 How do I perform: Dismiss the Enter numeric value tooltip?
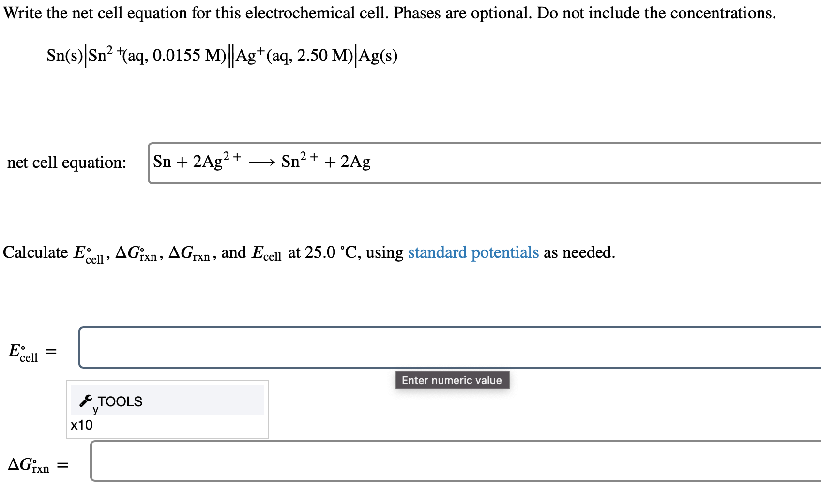[452, 380]
